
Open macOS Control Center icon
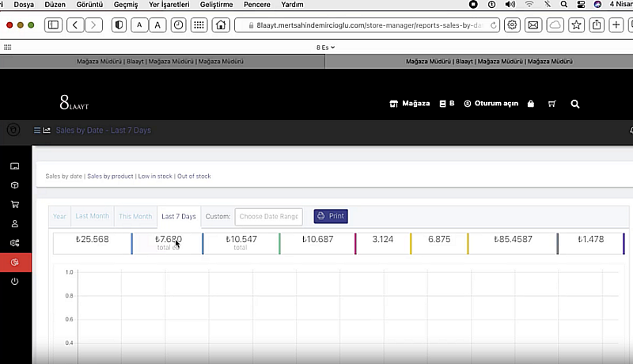pyautogui.click(x=581, y=5)
